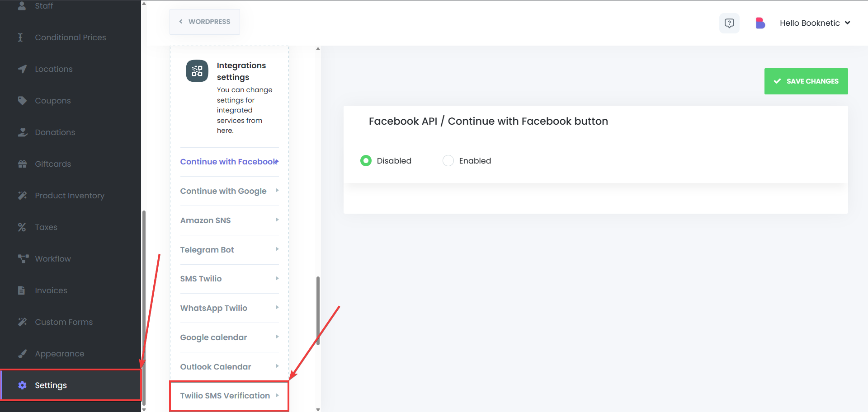Image resolution: width=868 pixels, height=412 pixels.
Task: Click the settings list scroll-down arrow
Action: [318, 409]
